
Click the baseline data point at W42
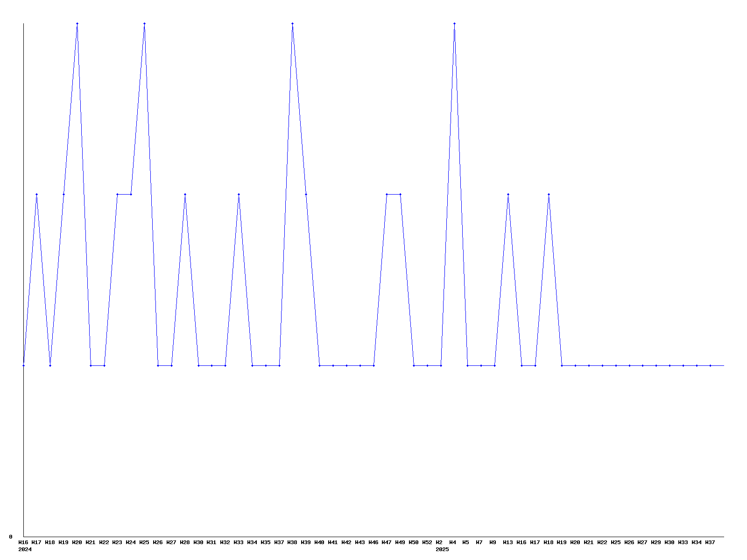tap(346, 365)
